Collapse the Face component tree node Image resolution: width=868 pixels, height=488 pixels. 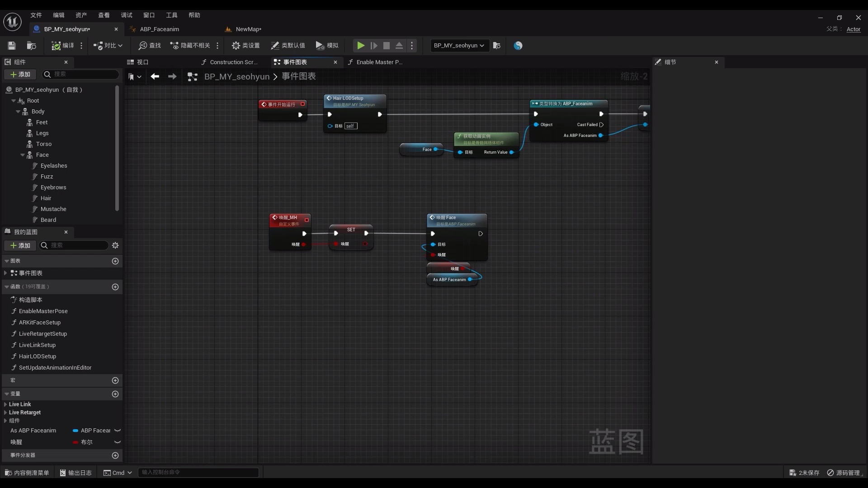23,155
